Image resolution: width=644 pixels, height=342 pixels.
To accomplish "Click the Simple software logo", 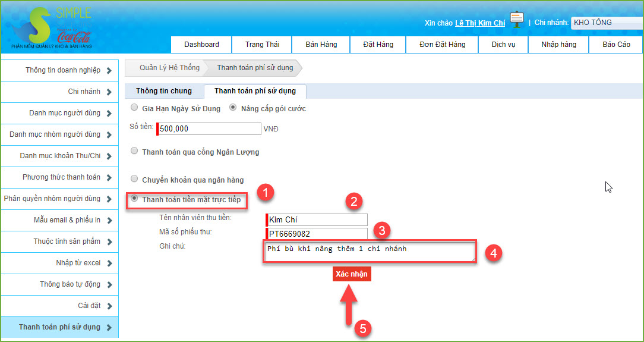I will tap(51, 28).
